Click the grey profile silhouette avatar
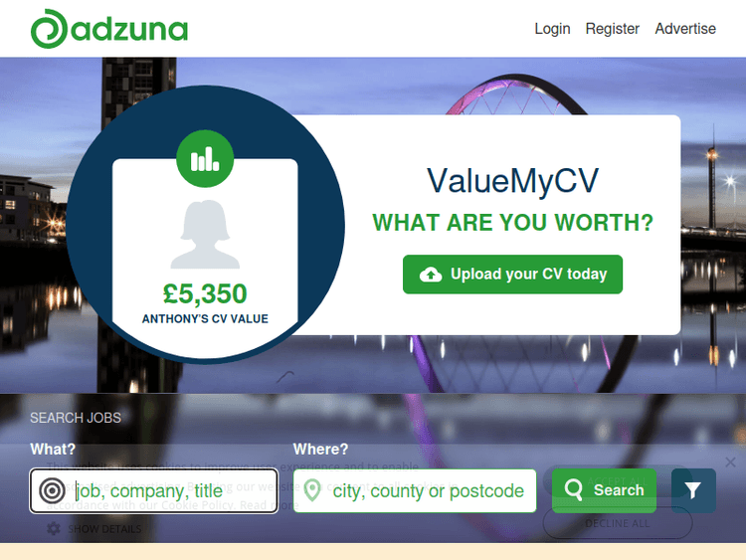The width and height of the screenshot is (746, 560). pyautogui.click(x=205, y=234)
